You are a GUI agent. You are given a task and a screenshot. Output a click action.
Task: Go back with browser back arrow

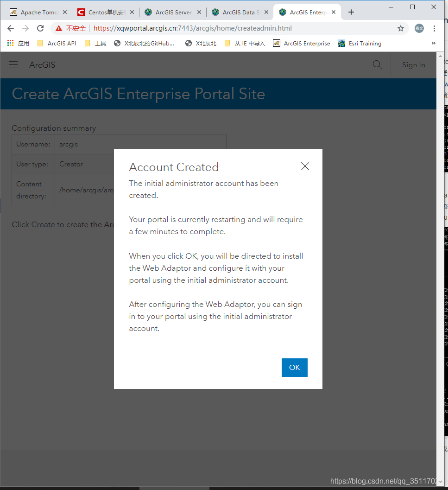(x=11, y=28)
